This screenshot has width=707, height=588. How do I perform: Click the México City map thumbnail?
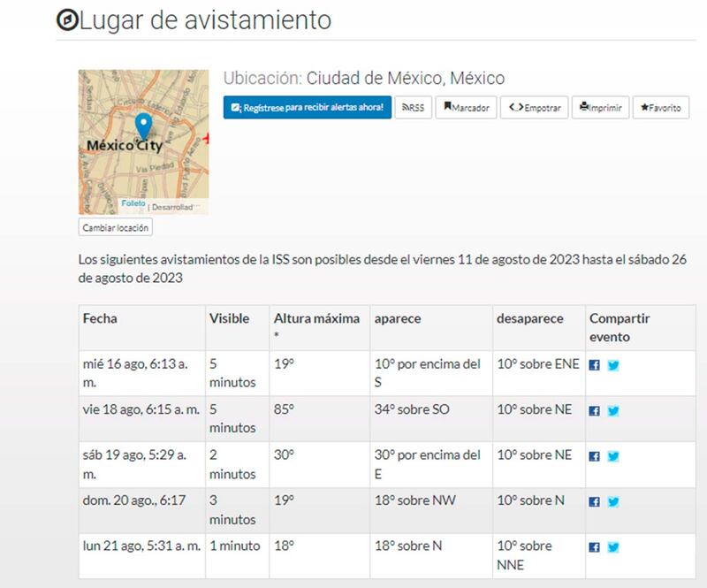(143, 141)
